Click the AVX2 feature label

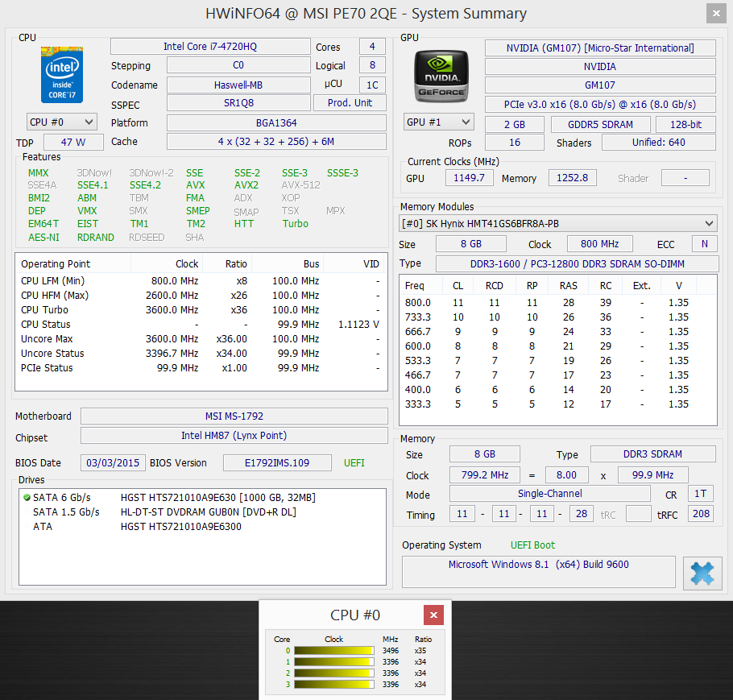click(x=246, y=185)
